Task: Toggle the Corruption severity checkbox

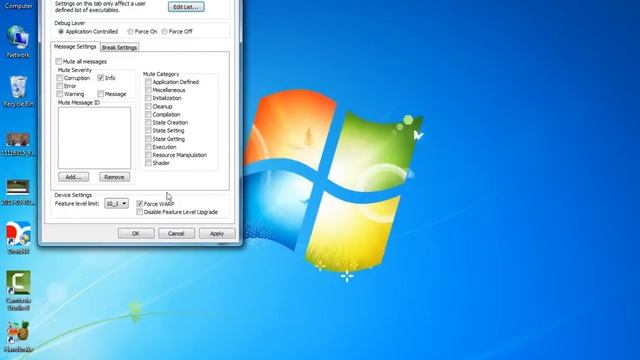Action: pos(60,78)
